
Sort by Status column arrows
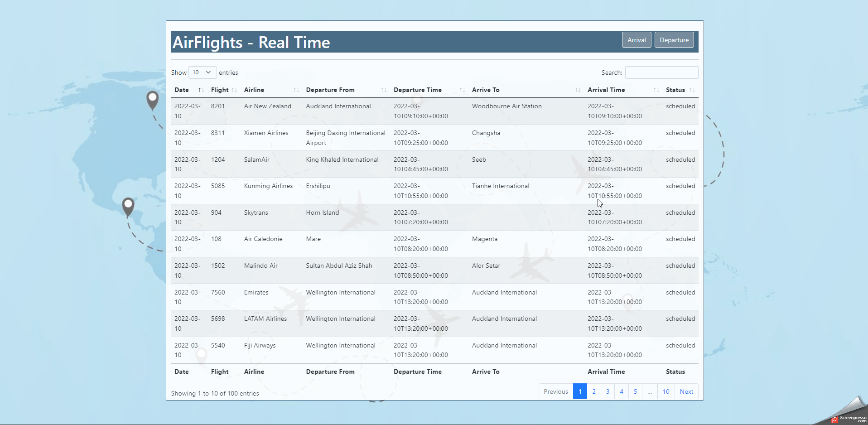(x=692, y=90)
